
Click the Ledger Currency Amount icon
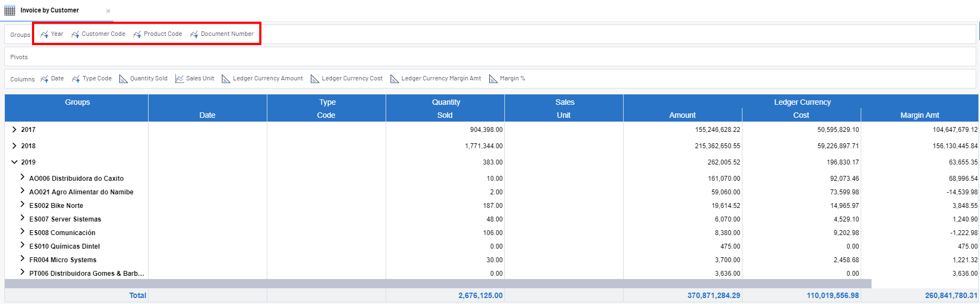pyautogui.click(x=226, y=79)
